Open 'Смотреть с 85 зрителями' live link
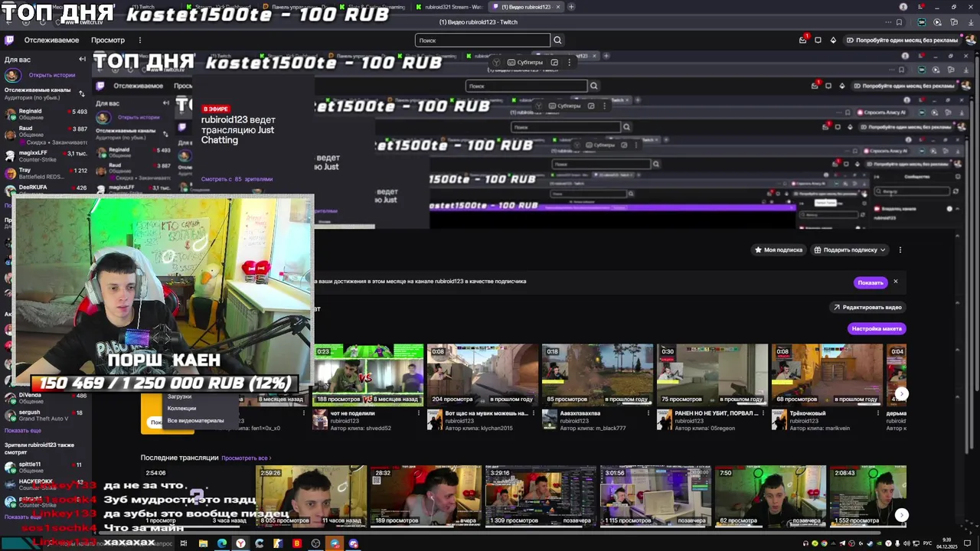Viewport: 980px width, 551px height. pos(237,179)
